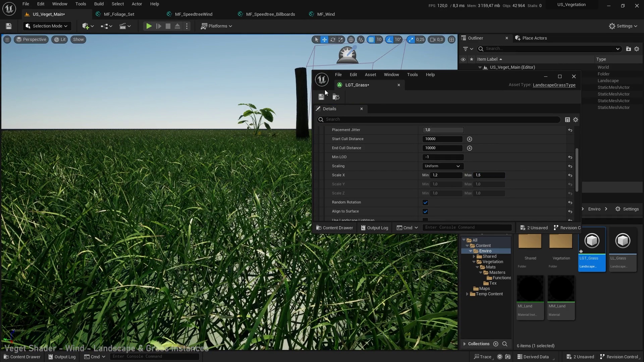Reset Placement Jitter to default

tap(570, 130)
